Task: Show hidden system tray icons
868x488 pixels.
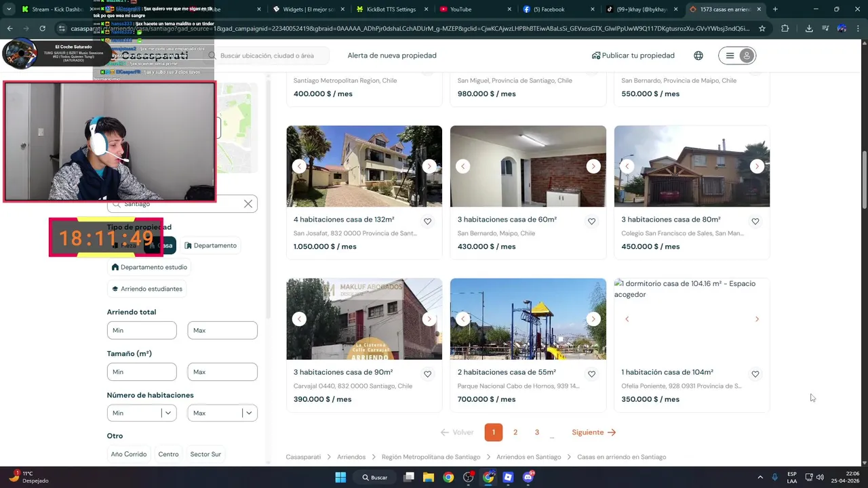Action: point(759,477)
